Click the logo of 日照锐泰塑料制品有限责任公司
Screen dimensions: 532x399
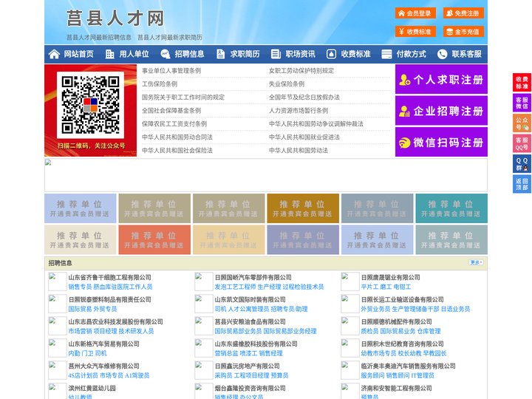58,304
